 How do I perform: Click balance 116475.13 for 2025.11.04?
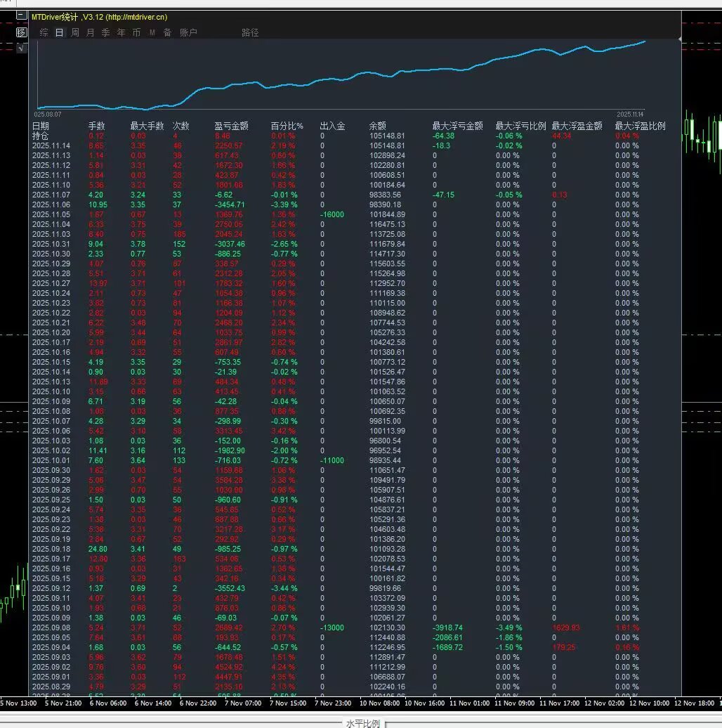pos(387,224)
